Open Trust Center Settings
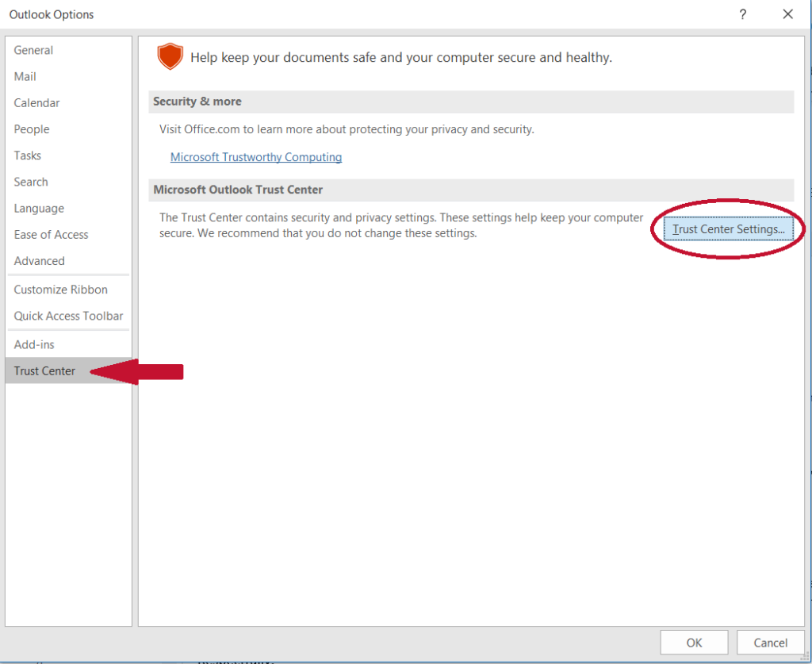The image size is (812, 664). pos(727,228)
